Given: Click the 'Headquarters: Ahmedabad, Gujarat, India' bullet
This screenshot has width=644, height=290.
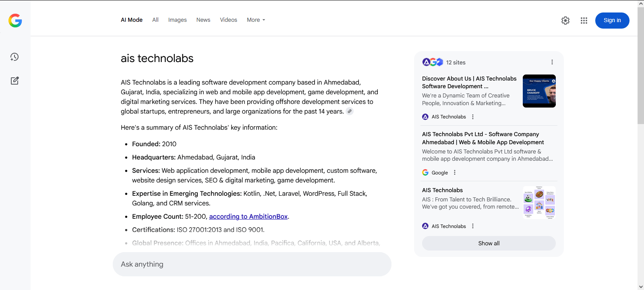Looking at the screenshot, I should coord(194,157).
